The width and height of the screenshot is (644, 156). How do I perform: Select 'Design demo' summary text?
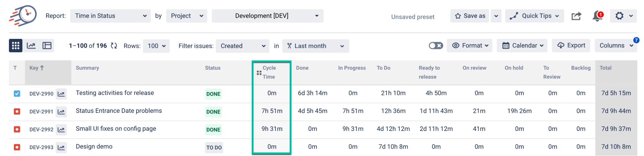94,147
